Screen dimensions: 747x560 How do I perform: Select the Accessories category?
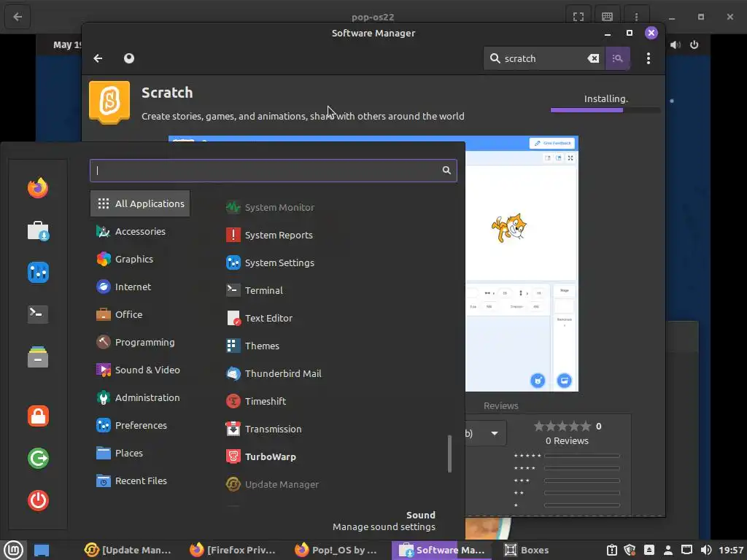[x=140, y=231]
